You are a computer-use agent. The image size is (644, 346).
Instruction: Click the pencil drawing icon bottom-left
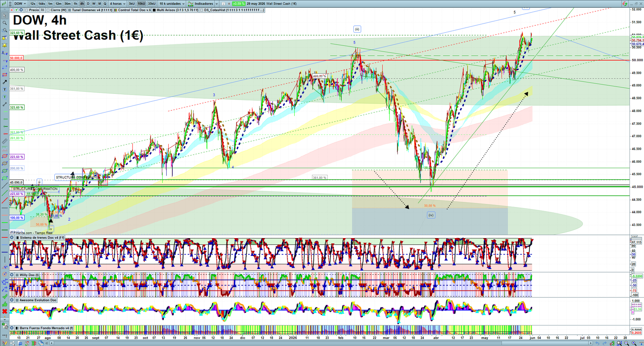point(5,343)
